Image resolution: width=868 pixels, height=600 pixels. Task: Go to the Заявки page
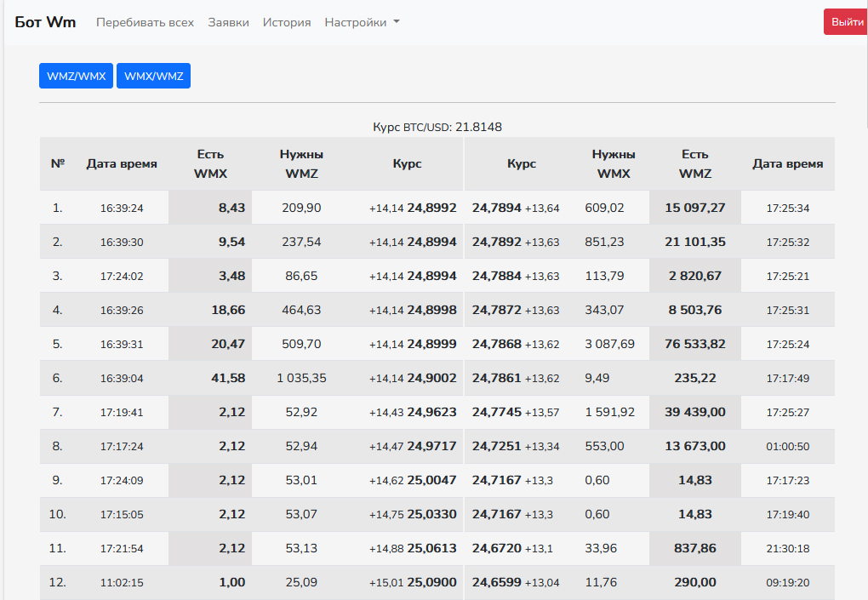[x=228, y=23]
